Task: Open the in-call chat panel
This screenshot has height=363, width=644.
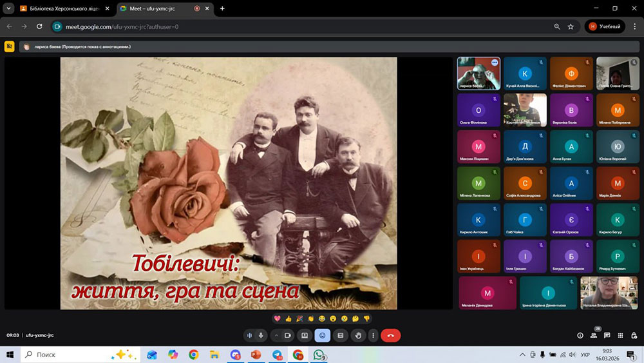Action: coord(607,335)
